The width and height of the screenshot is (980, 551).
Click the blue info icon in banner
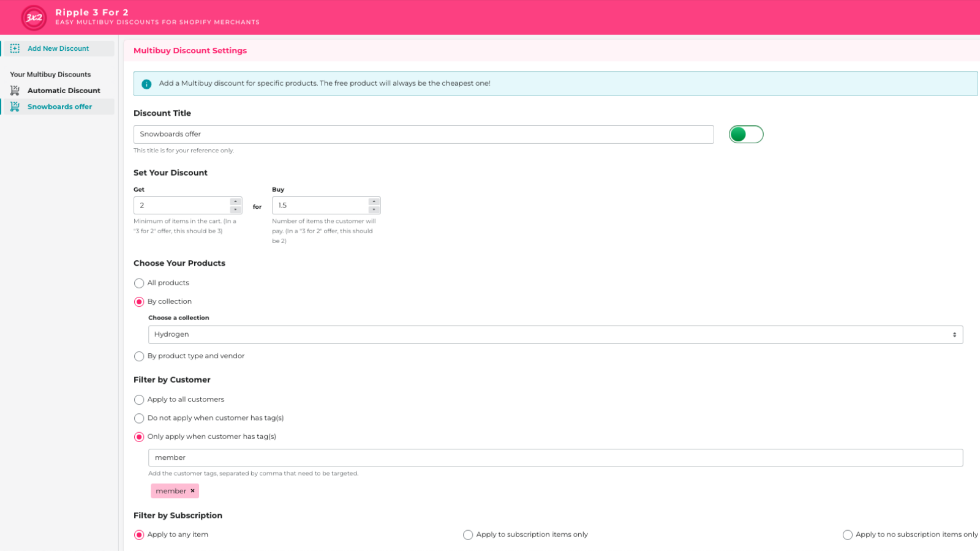[146, 84]
